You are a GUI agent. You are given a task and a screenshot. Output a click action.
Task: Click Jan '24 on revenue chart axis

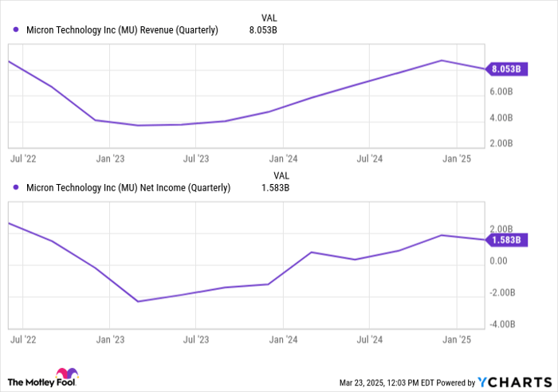[283, 159]
